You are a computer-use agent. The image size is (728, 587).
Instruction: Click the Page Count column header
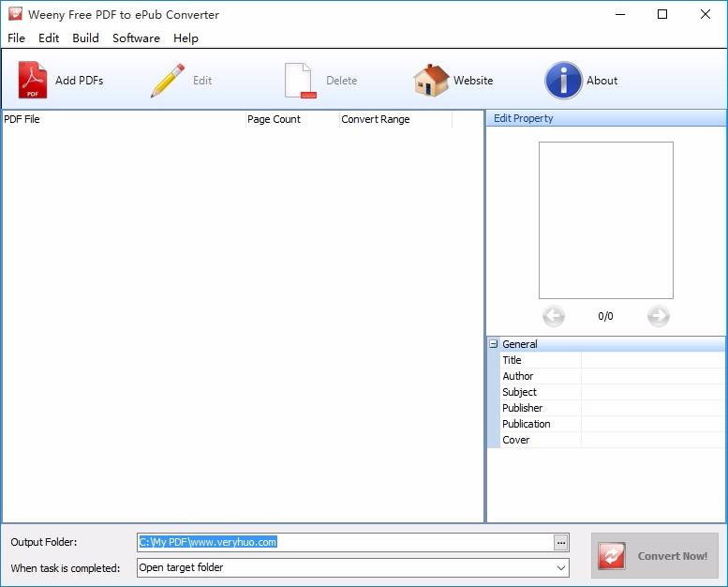coord(292,119)
